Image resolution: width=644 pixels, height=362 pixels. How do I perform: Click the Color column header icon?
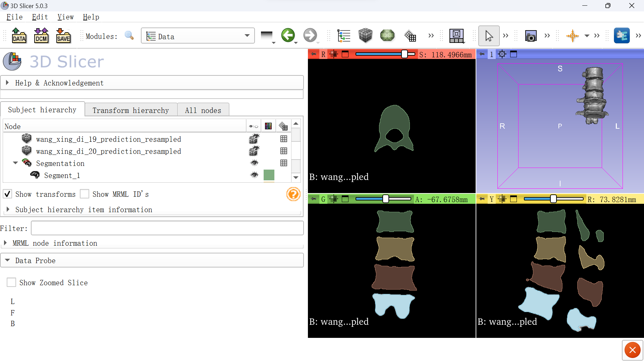[x=268, y=126]
